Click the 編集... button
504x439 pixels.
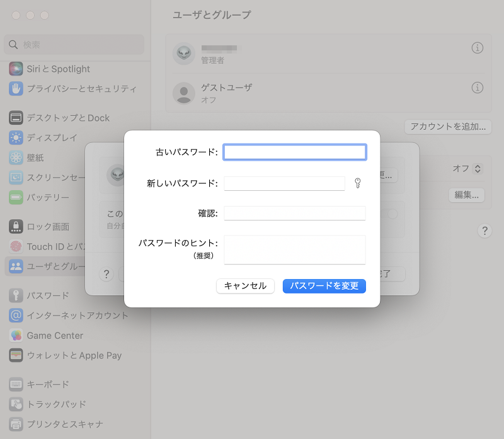pos(467,195)
